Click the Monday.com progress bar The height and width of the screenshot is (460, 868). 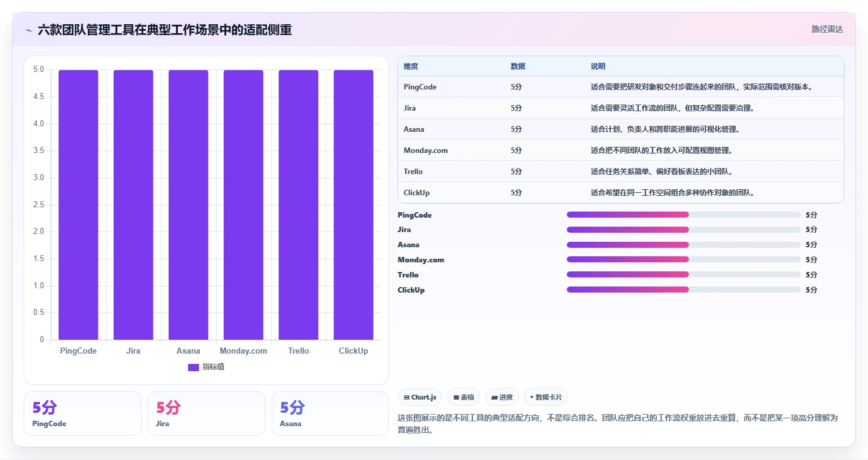tap(684, 259)
